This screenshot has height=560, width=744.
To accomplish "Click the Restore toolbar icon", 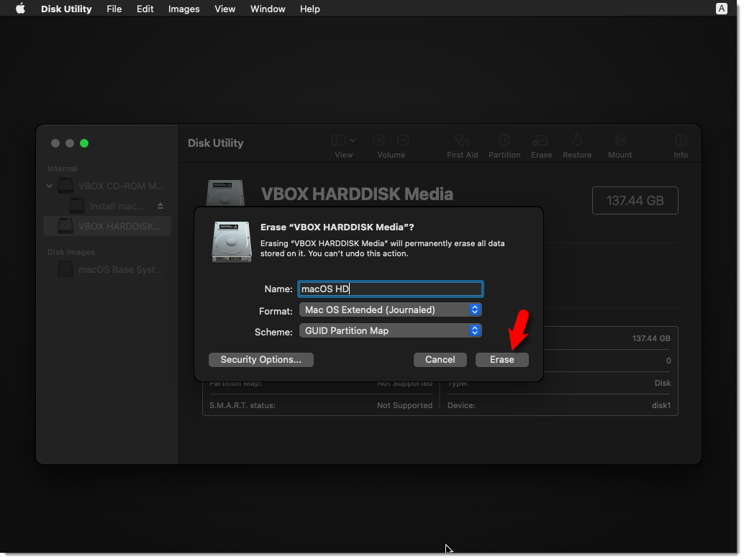I will click(x=577, y=140).
